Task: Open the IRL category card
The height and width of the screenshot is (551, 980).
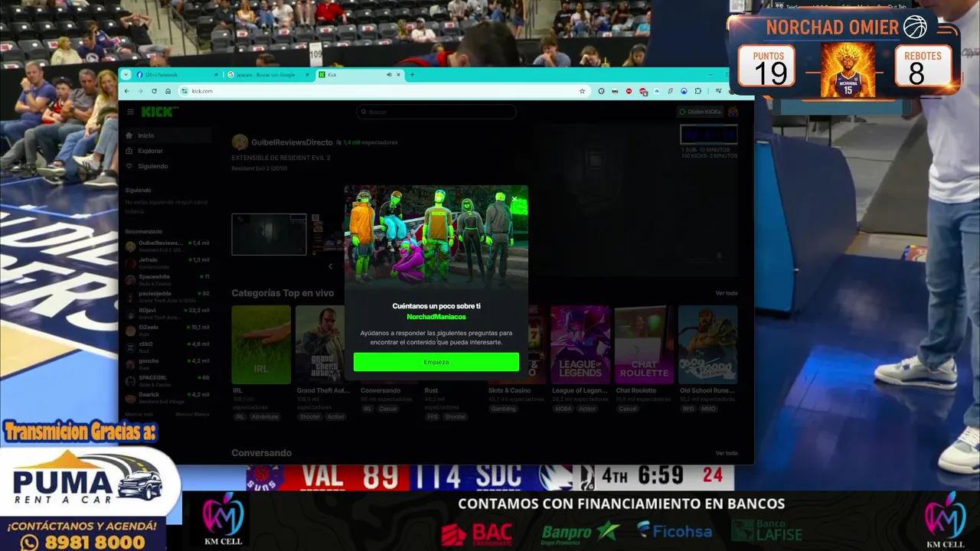Action: pos(261,344)
